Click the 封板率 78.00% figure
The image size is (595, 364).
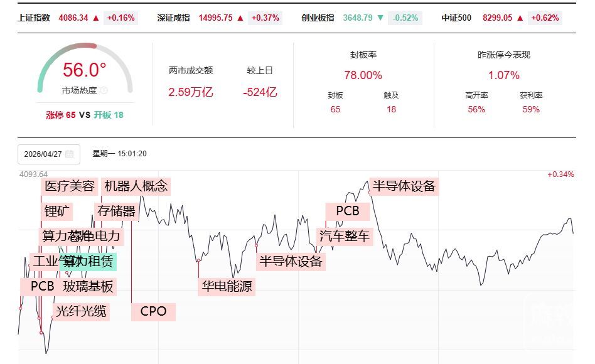pyautogui.click(x=363, y=75)
